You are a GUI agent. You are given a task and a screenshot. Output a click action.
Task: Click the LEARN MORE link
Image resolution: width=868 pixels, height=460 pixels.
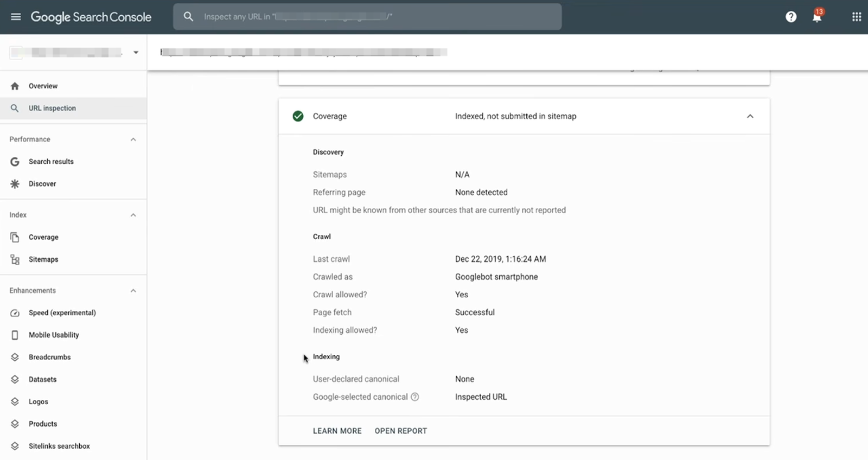pyautogui.click(x=337, y=431)
